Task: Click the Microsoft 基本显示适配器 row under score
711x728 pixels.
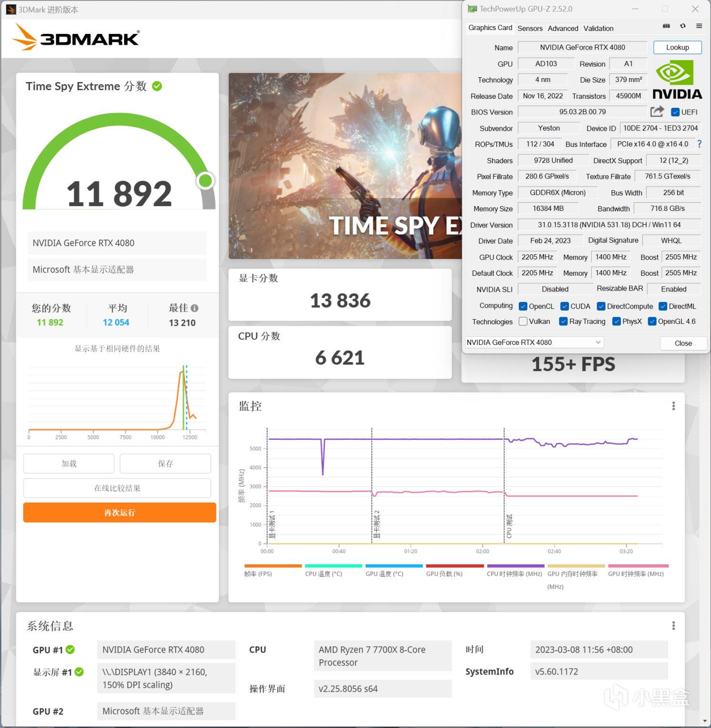Action: [117, 270]
